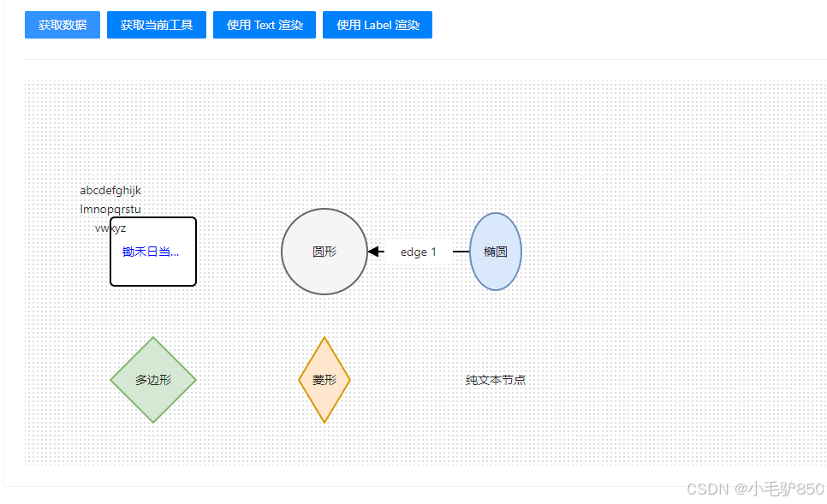Image resolution: width=827 pixels, height=504 pixels.
Task: Select the rectangle node labeled 锄禾日当...
Action: 153,252
